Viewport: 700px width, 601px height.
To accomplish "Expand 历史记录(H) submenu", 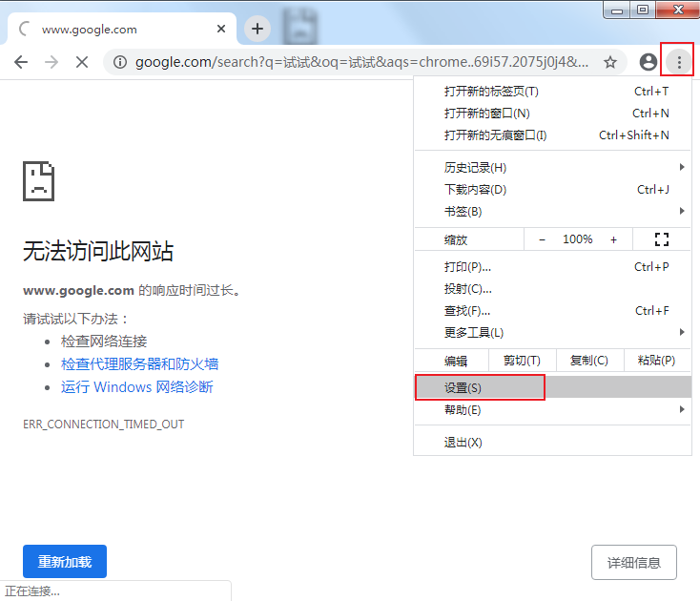I will tap(553, 168).
